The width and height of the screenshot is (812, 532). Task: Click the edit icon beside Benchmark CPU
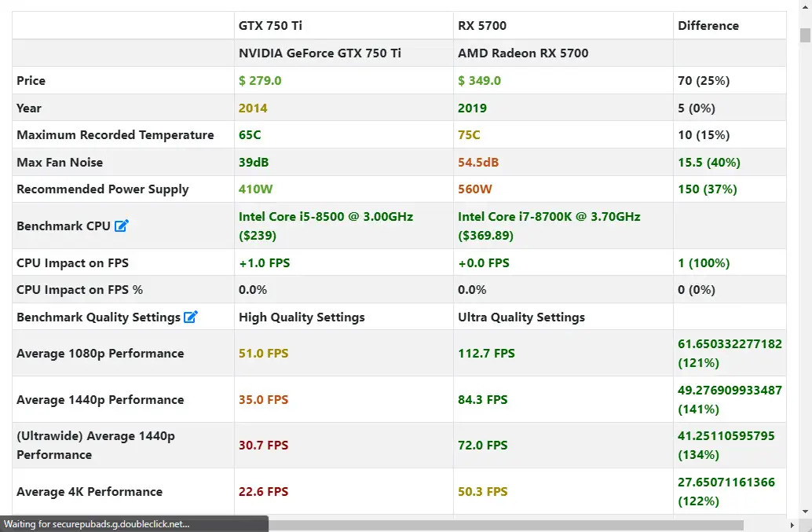121,226
